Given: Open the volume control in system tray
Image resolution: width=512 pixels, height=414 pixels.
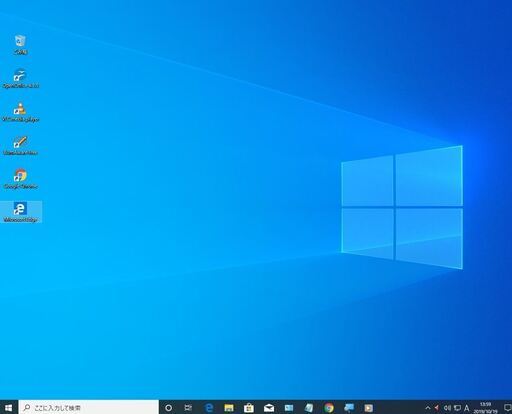Looking at the screenshot, I should pos(447,408).
